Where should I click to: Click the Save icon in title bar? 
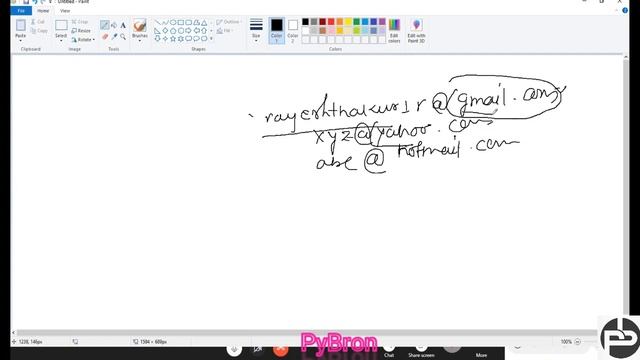click(26, 2)
